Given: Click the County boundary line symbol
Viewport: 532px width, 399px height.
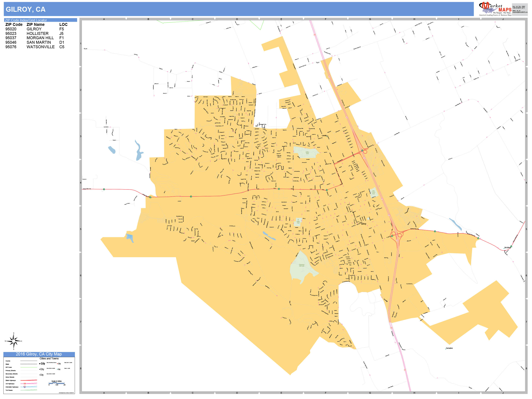Looking at the screenshot, I should [29, 361].
